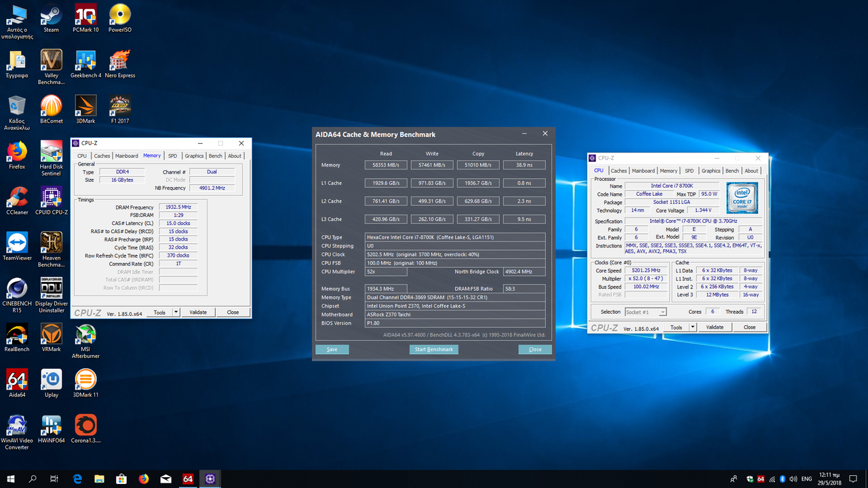Click Memory Latency value 38.9 ns
This screenshot has height=488, width=868.
click(x=524, y=165)
